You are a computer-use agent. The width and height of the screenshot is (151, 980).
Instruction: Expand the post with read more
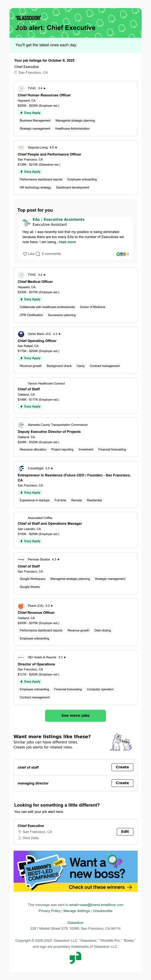(67, 242)
